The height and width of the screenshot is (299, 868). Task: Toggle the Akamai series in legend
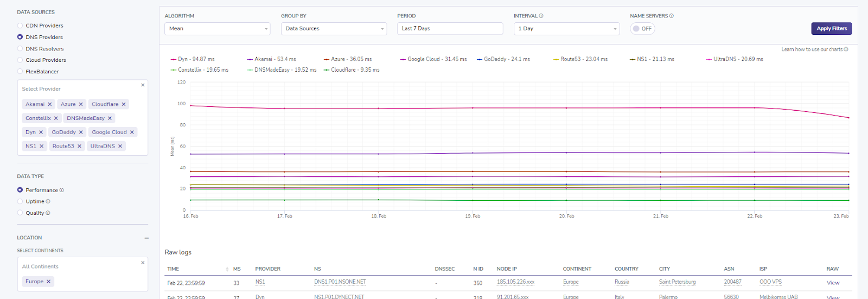[272, 59]
